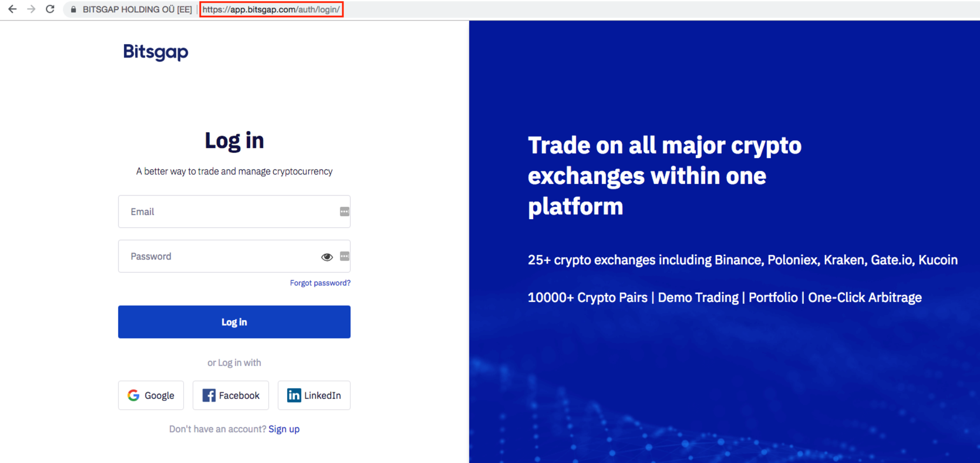Screen dimensions: 980x463
Task: Log in with Google
Action: pos(151,395)
